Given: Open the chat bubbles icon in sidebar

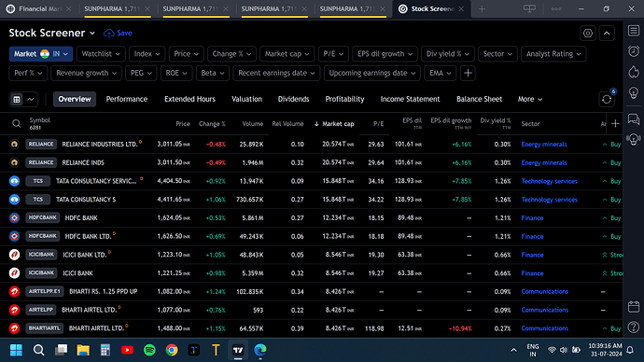Looking at the screenshot, I should (634, 119).
